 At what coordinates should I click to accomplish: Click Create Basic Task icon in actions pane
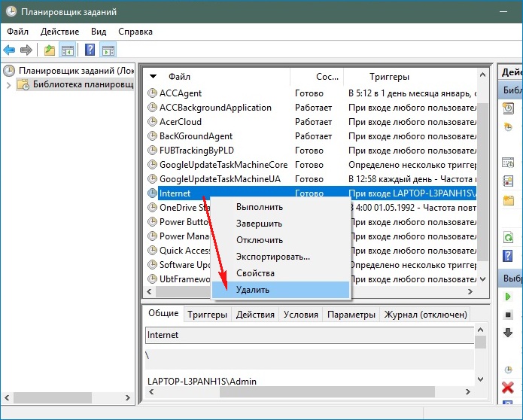pos(508,108)
